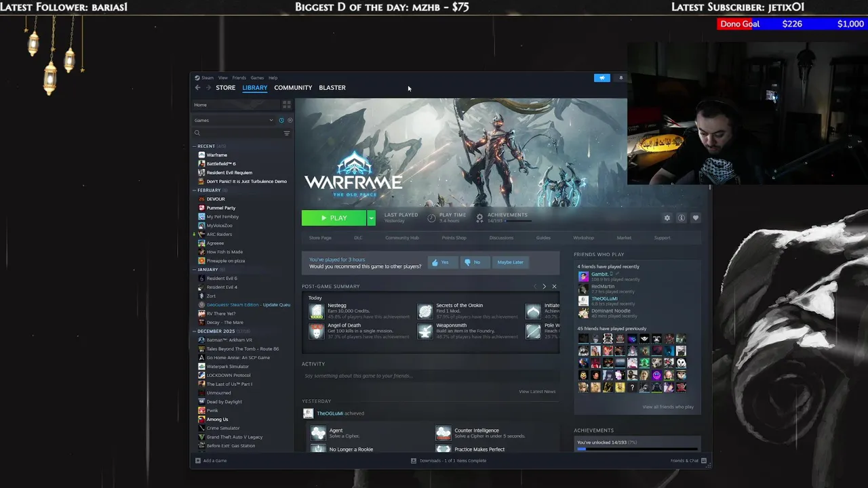868x488 pixels.
Task: Click the Secrets of the Orokin achievement icon
Action: (x=425, y=311)
